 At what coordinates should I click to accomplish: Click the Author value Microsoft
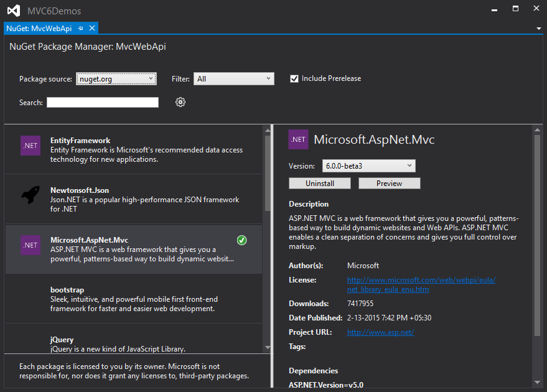pyautogui.click(x=363, y=266)
